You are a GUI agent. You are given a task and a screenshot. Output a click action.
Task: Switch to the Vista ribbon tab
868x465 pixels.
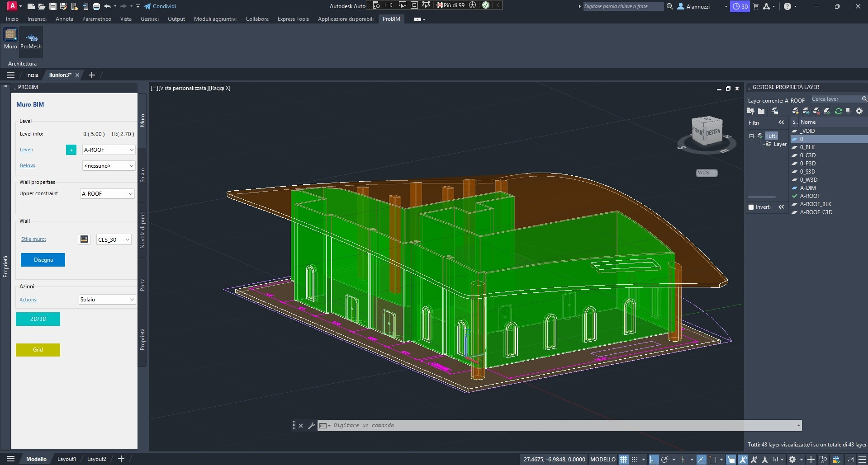[126, 19]
